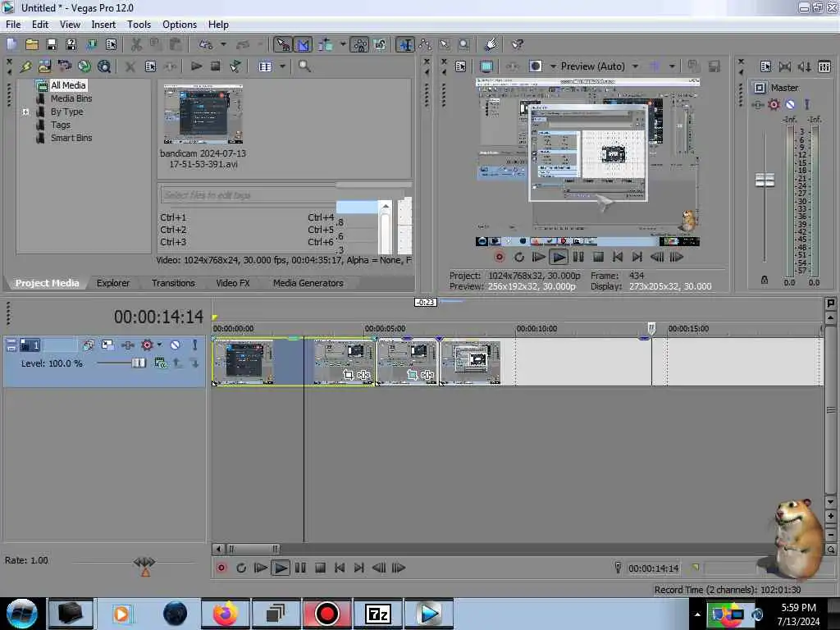The height and width of the screenshot is (630, 840).
Task: Click the Cut scissors icon in the toolbar
Action: (x=137, y=44)
